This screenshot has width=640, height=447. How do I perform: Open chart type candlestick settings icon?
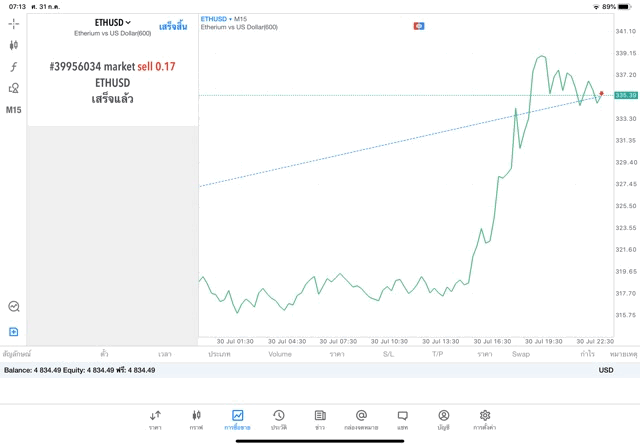pyautogui.click(x=13, y=45)
